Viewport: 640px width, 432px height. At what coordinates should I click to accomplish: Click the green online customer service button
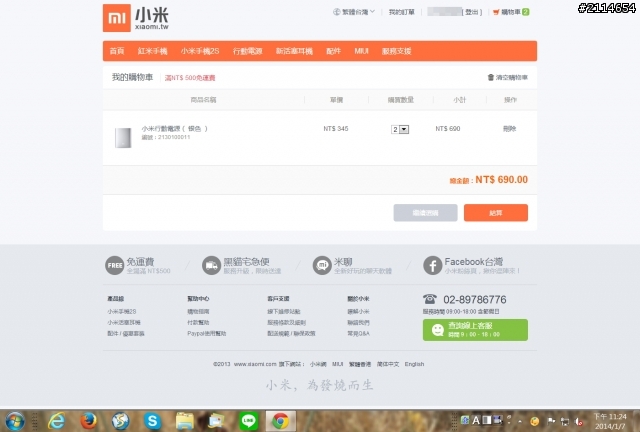(x=475, y=330)
